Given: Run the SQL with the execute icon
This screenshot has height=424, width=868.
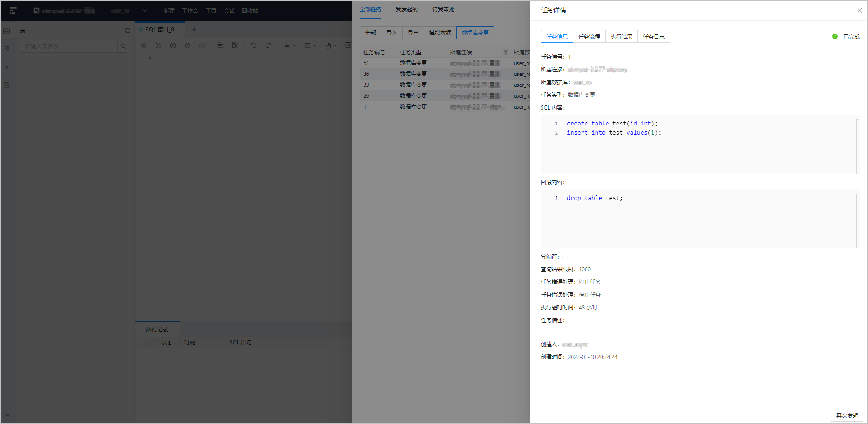Looking at the screenshot, I should (144, 45).
